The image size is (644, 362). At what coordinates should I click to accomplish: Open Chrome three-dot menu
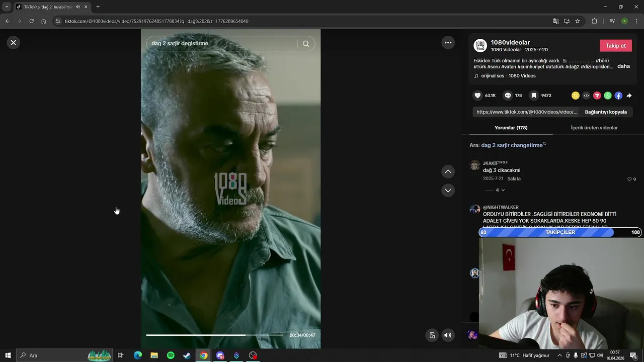[637, 21]
